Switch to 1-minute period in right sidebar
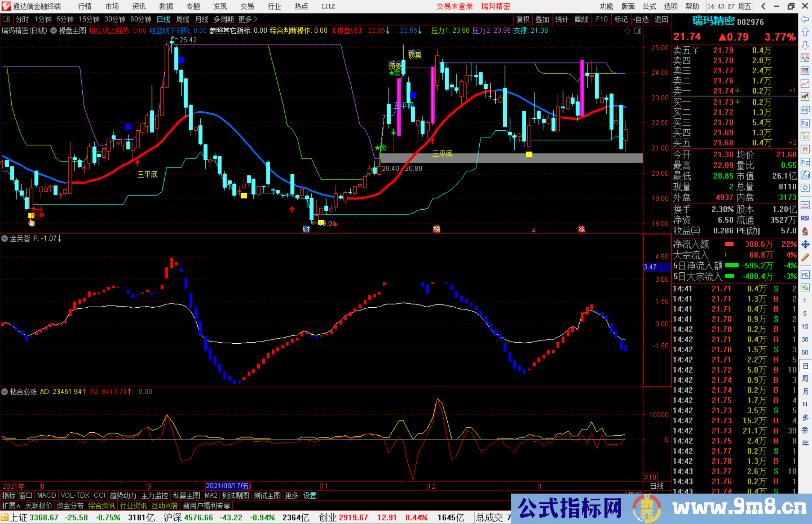 (804, 301)
